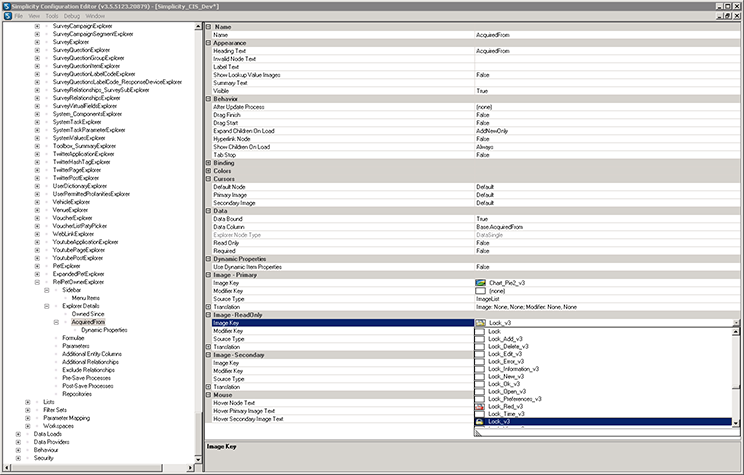Image resolution: width=744 pixels, height=475 pixels.
Task: Collapse the Image - Primary section
Action: pos(208,275)
